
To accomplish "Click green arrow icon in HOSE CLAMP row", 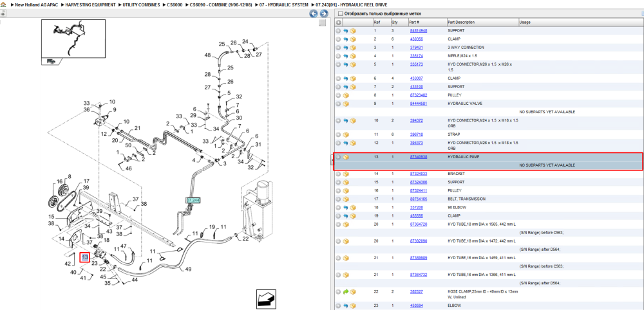I will coord(346,292).
